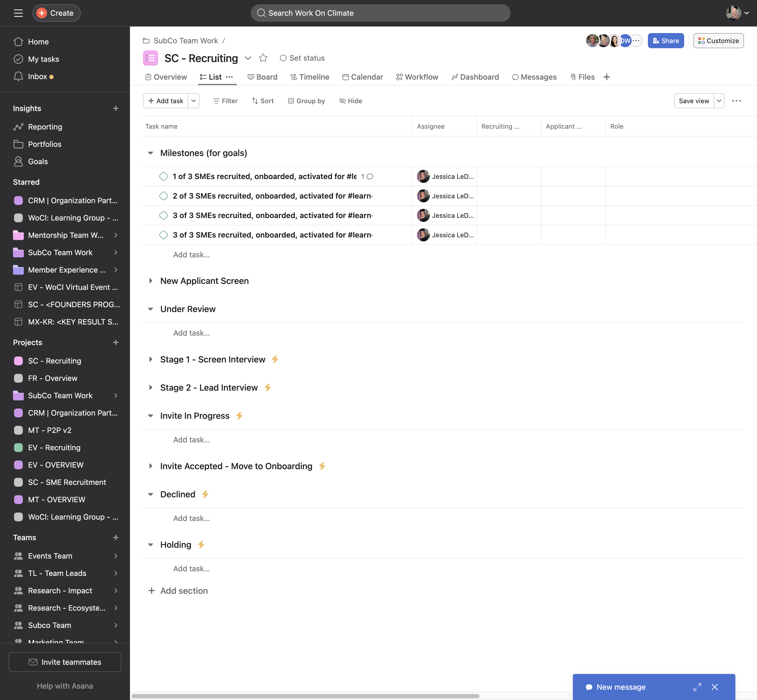Switch to Workflow tab
The height and width of the screenshot is (700, 757).
[x=417, y=77]
